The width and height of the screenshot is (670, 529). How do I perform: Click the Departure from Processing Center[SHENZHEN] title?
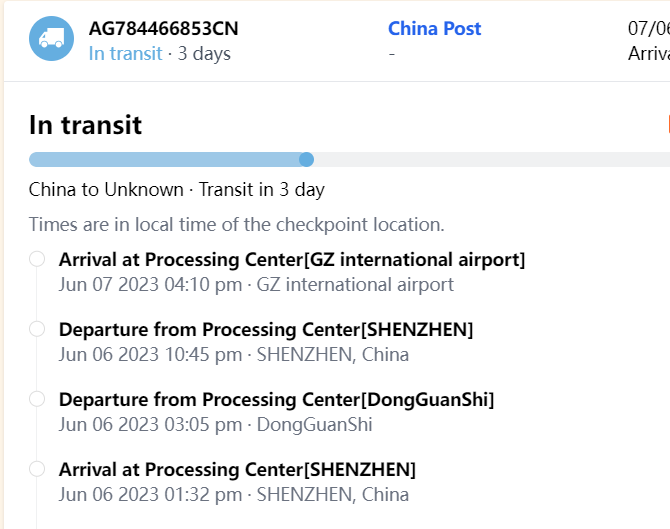[266, 330]
